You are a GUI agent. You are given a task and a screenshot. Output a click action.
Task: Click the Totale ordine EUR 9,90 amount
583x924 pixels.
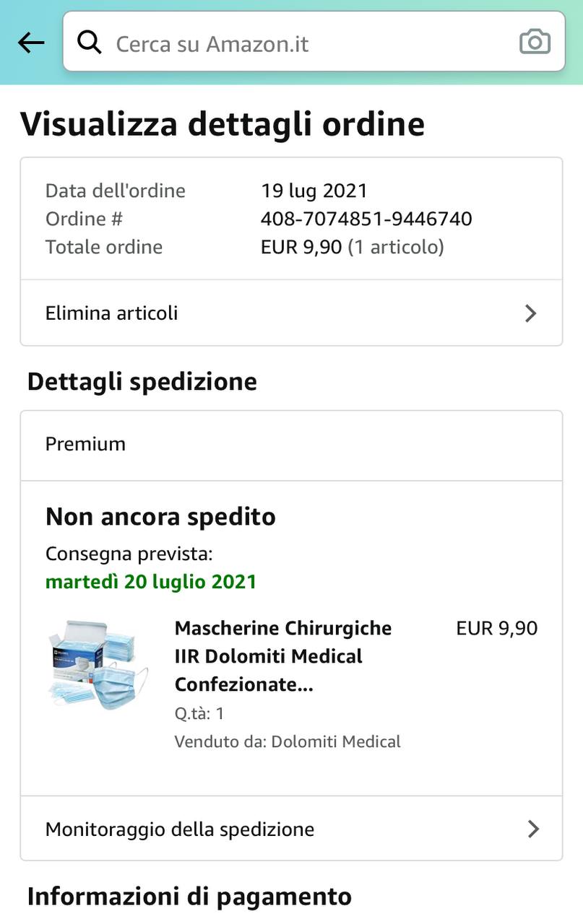coord(301,247)
